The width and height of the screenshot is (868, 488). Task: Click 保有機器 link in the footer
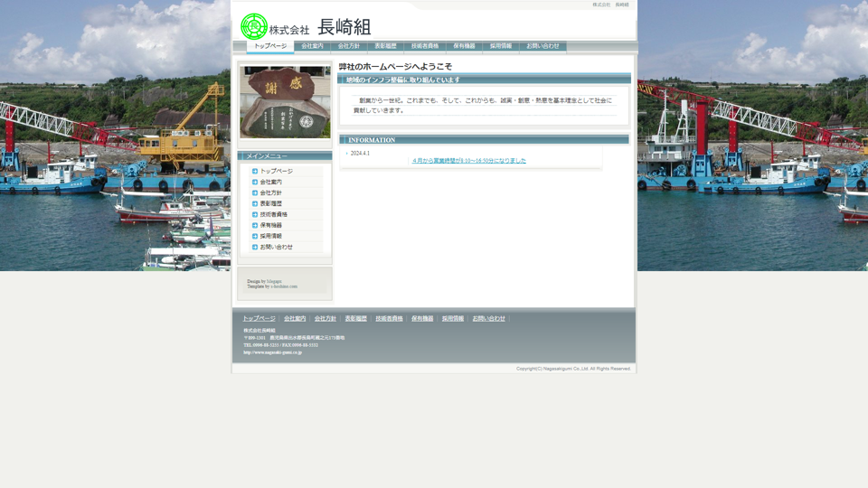click(421, 319)
